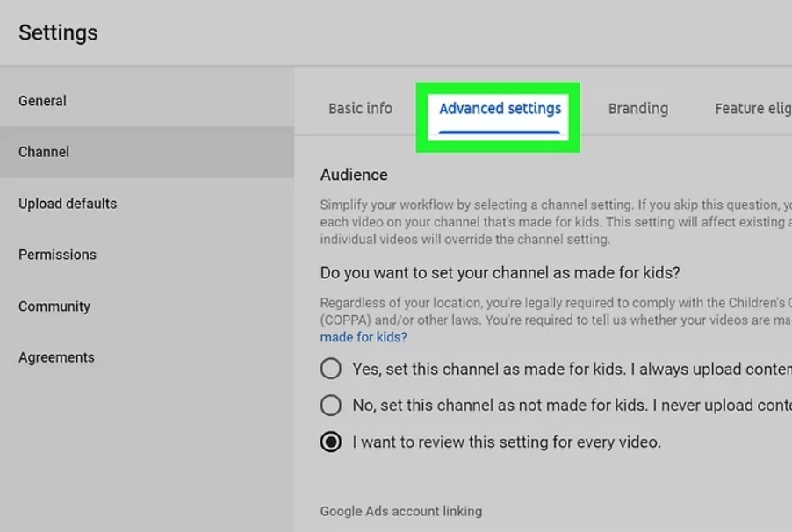Switch to the Advanced settings tab
792x532 pixels.
[x=500, y=109]
